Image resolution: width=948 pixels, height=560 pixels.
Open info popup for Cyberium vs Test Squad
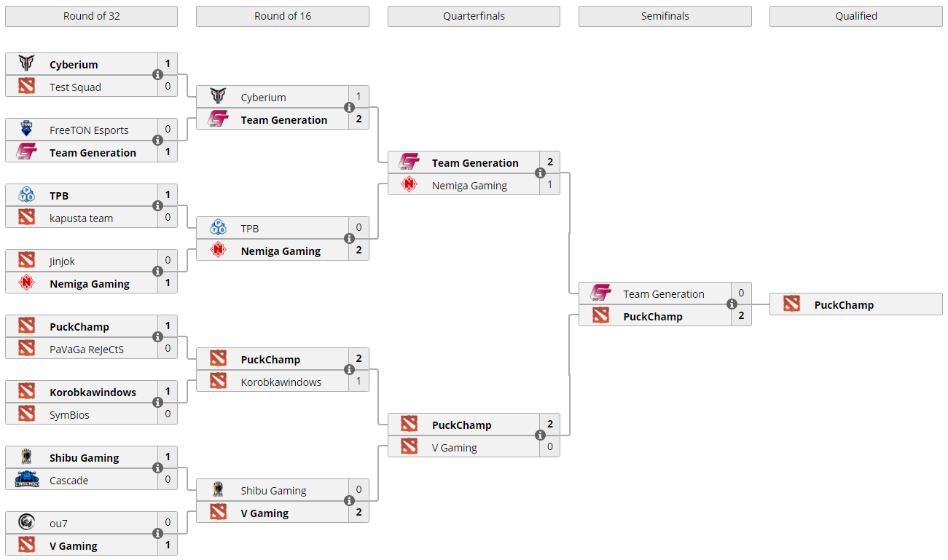point(157,75)
